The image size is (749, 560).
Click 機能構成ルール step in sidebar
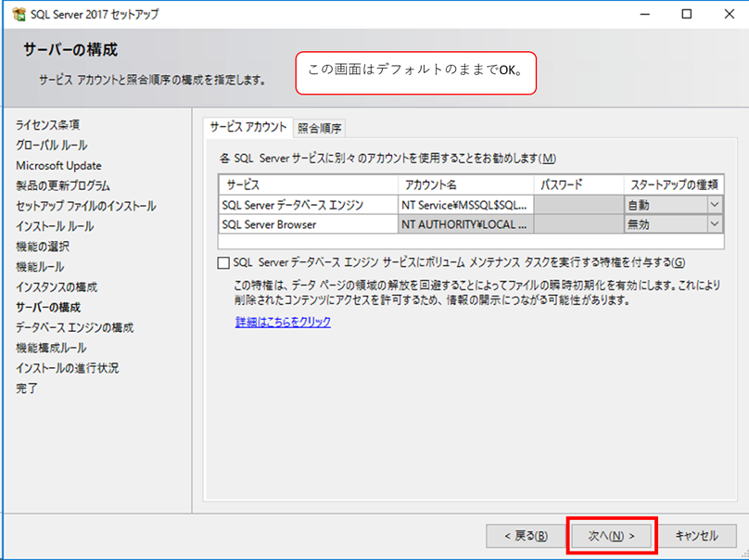(x=51, y=348)
